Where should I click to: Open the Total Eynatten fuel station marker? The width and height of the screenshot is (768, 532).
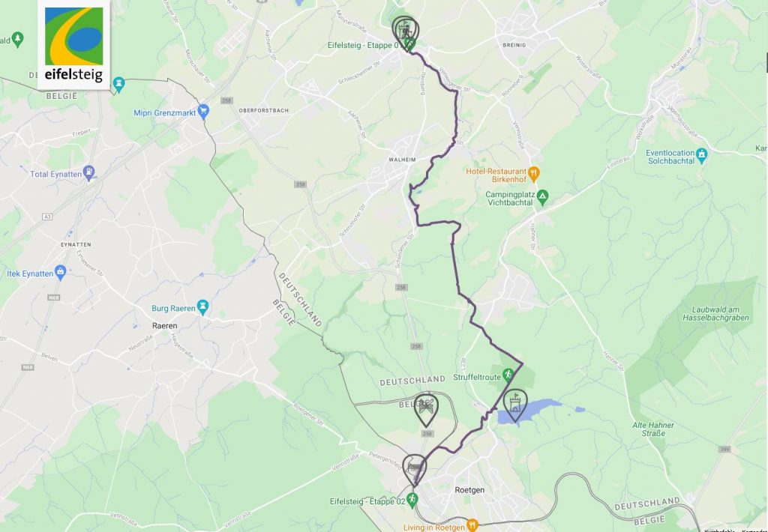pyautogui.click(x=88, y=173)
